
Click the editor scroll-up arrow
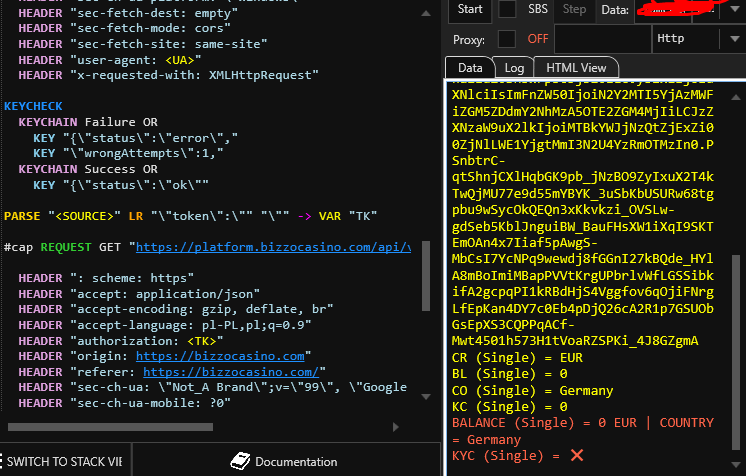[x=426, y=13]
